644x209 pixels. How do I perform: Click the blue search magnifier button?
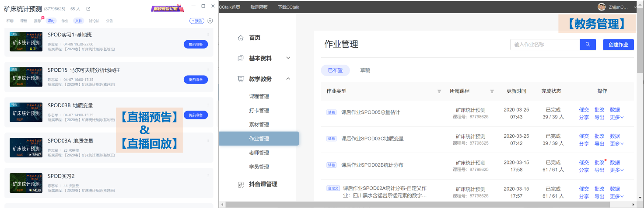coord(588,45)
